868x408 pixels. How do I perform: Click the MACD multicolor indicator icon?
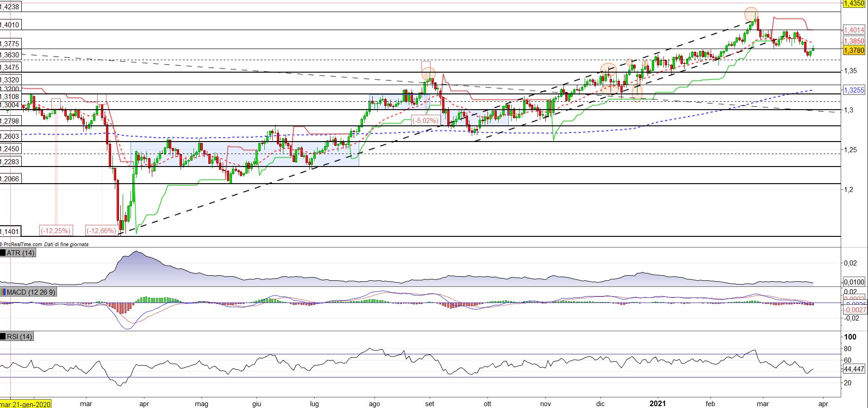(x=3, y=292)
